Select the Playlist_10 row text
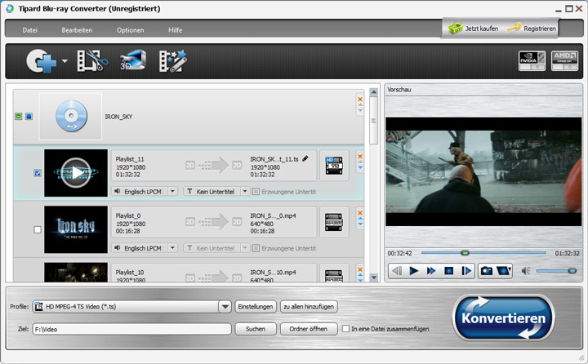Screen dimensions: 588x364 130,272
